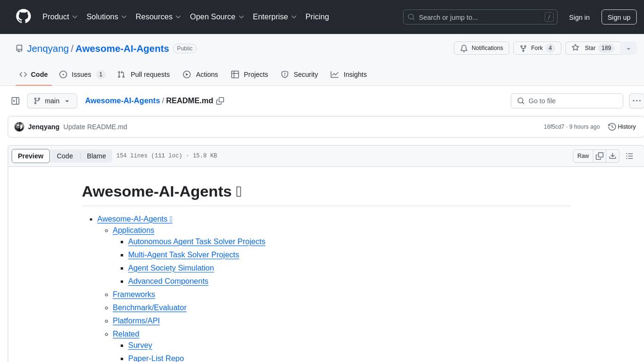Viewport: 644px width, 362px height.
Task: Go to the GitHub homepage logo
Action: tap(23, 17)
